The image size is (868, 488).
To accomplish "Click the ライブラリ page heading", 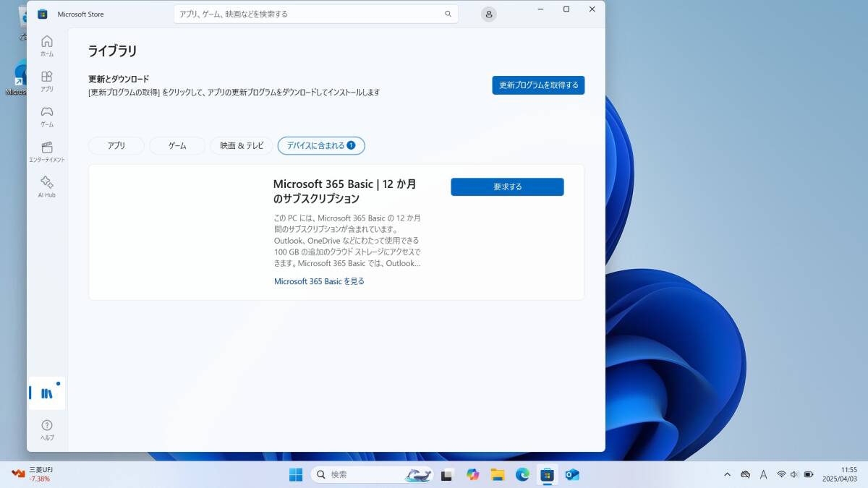I will 112,51.
